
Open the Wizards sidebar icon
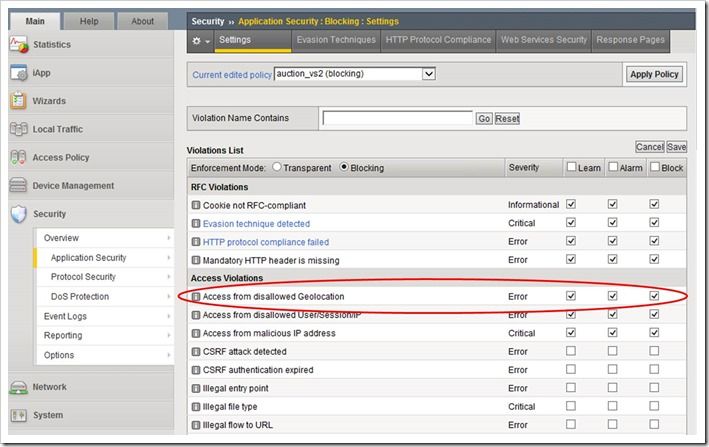[x=18, y=101]
